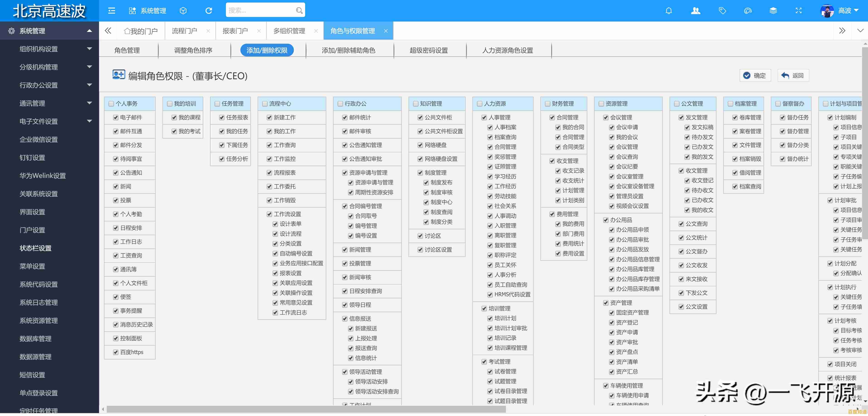Open the 高波 user dropdown

tap(844, 11)
